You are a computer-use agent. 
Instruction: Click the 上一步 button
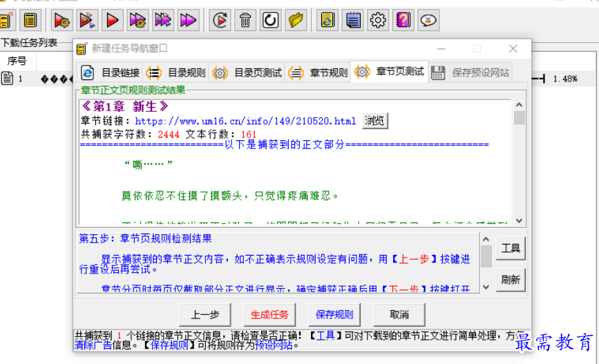pos(205,314)
